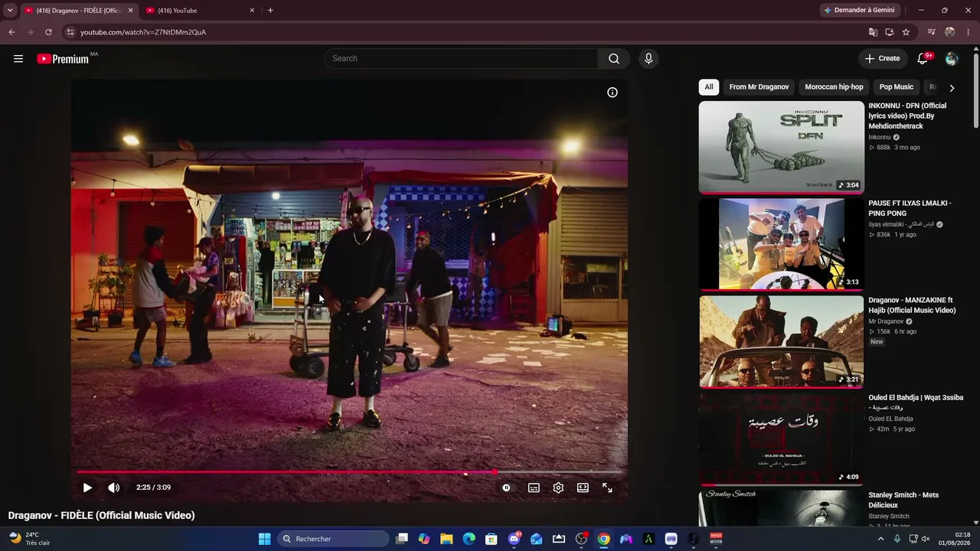Open the Chrome three-dot menu
Image resolution: width=980 pixels, height=551 pixels.
(x=969, y=32)
